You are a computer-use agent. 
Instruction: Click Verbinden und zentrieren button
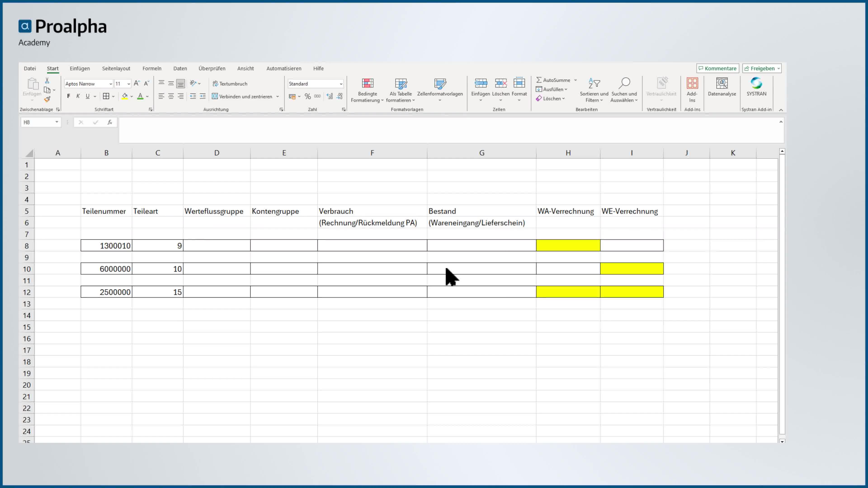point(242,96)
